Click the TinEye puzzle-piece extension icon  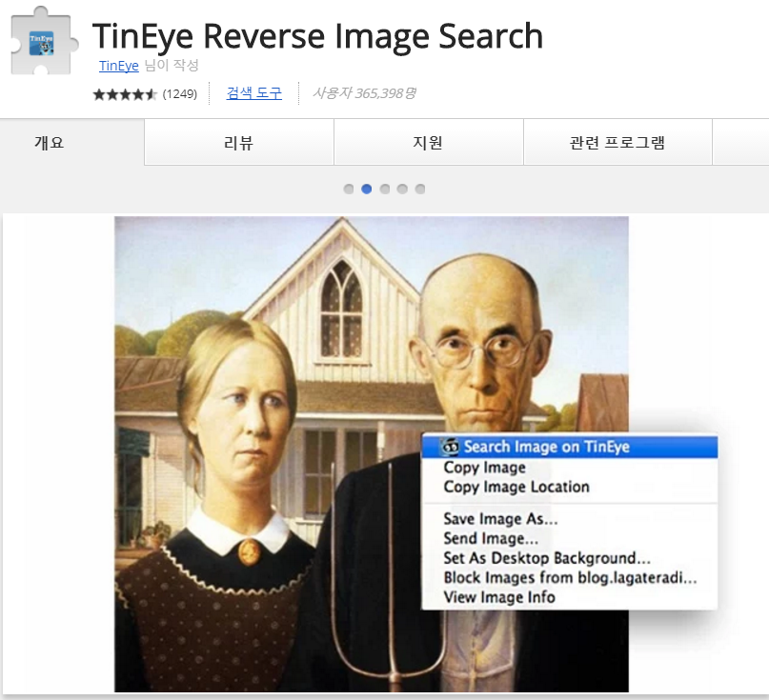(44, 41)
